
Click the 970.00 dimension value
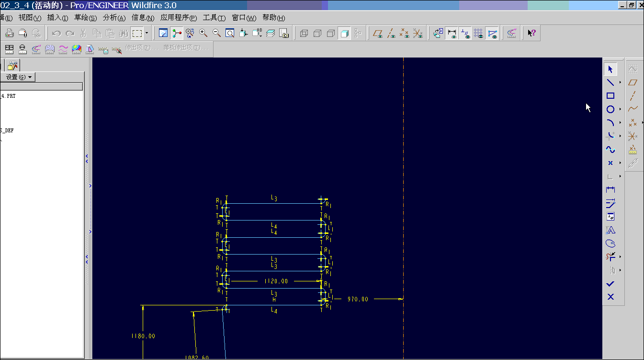click(358, 299)
